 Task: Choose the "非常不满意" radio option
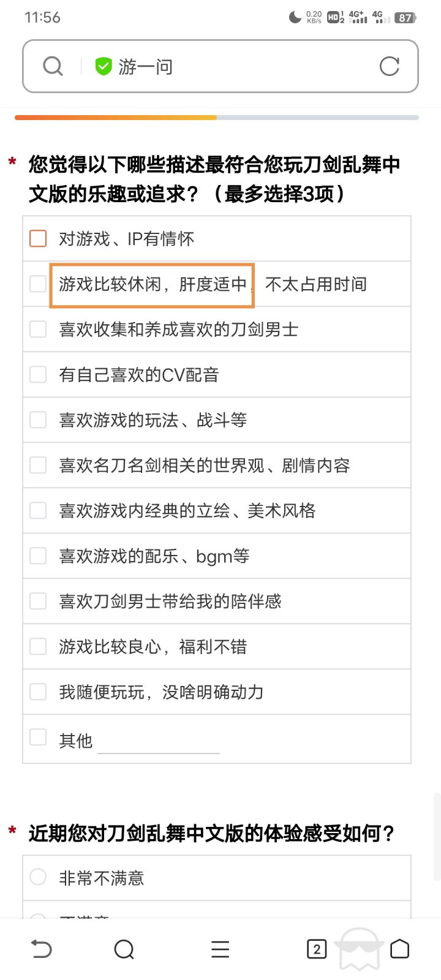tap(38, 877)
